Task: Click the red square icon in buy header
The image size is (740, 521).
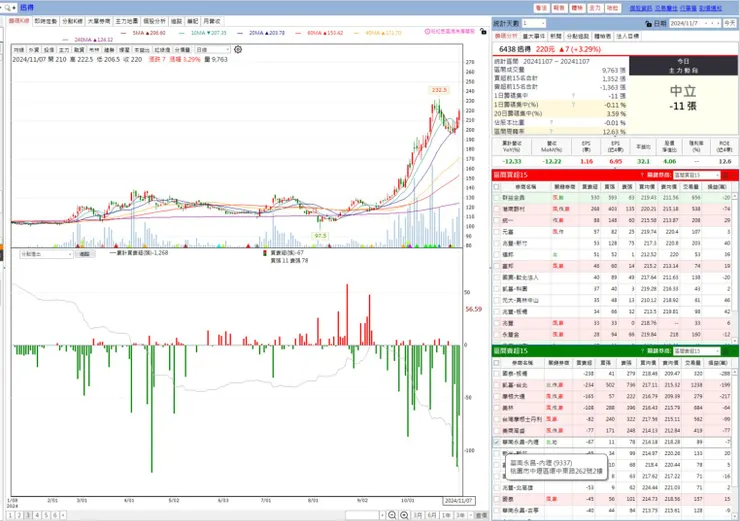Action: 725,175
